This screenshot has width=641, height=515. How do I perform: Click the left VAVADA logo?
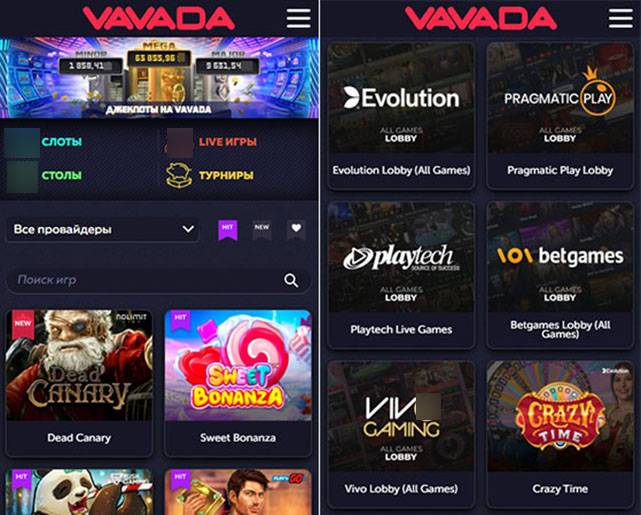pos(159,18)
